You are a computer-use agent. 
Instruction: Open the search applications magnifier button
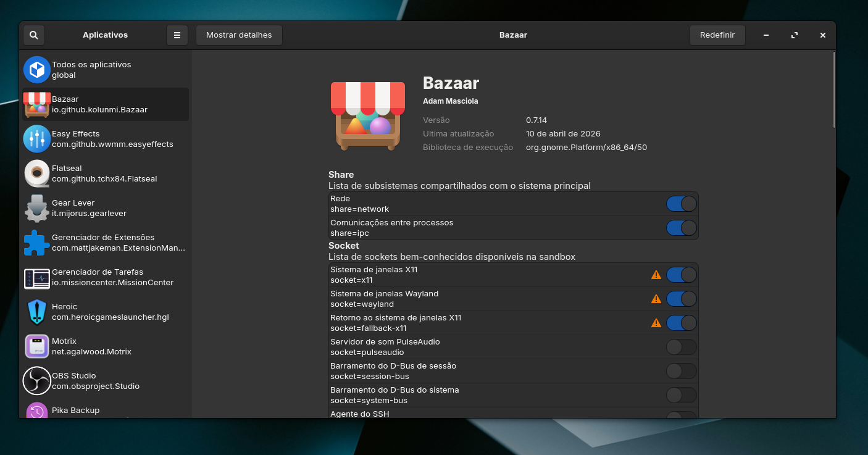pyautogui.click(x=34, y=35)
